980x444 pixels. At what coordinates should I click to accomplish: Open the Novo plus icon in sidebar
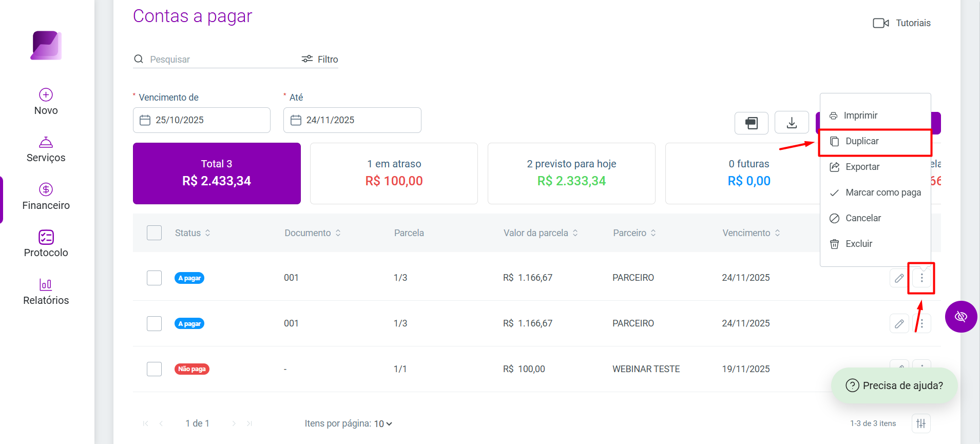coord(46,95)
